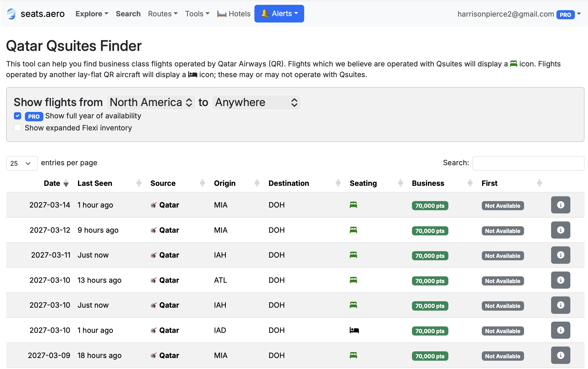Viewport: 588px width, 369px height.
Task: Open info for the 2027-03-10 IAH flight
Action: tap(560, 305)
